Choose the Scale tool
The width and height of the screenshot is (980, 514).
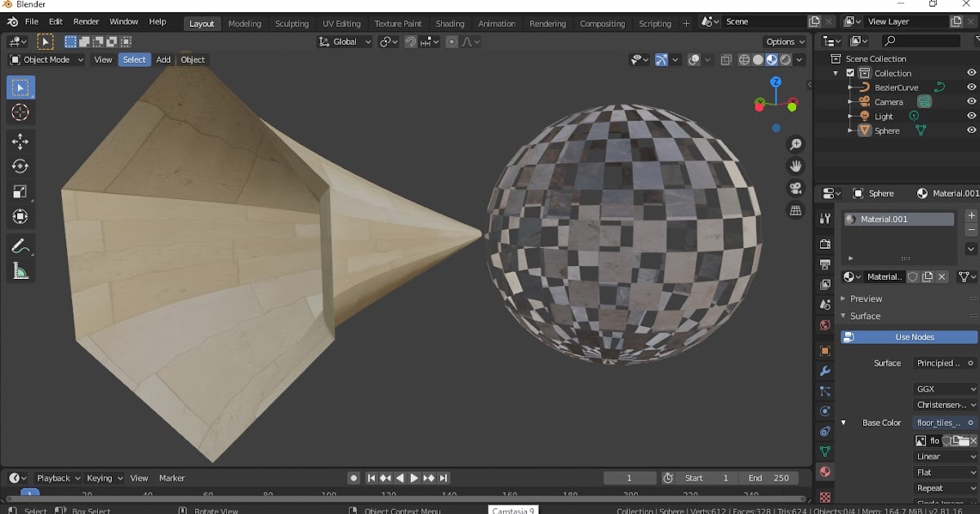20,192
